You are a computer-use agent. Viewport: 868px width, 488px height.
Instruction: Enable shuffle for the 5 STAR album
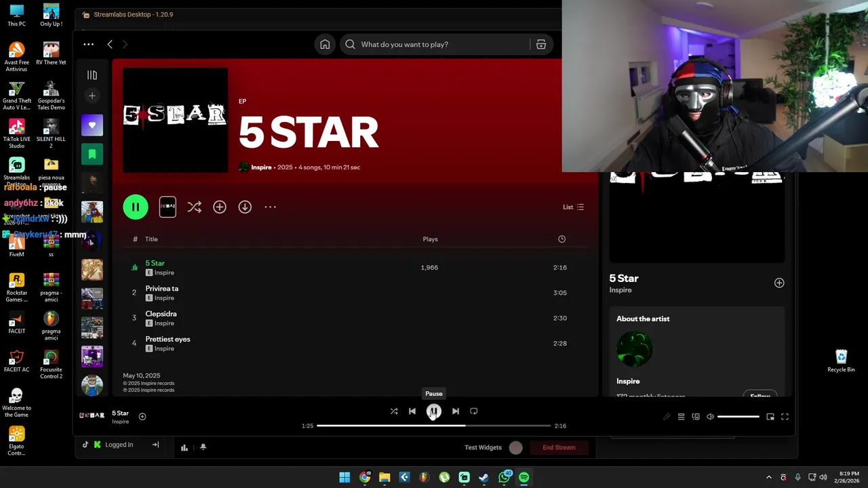coord(195,207)
